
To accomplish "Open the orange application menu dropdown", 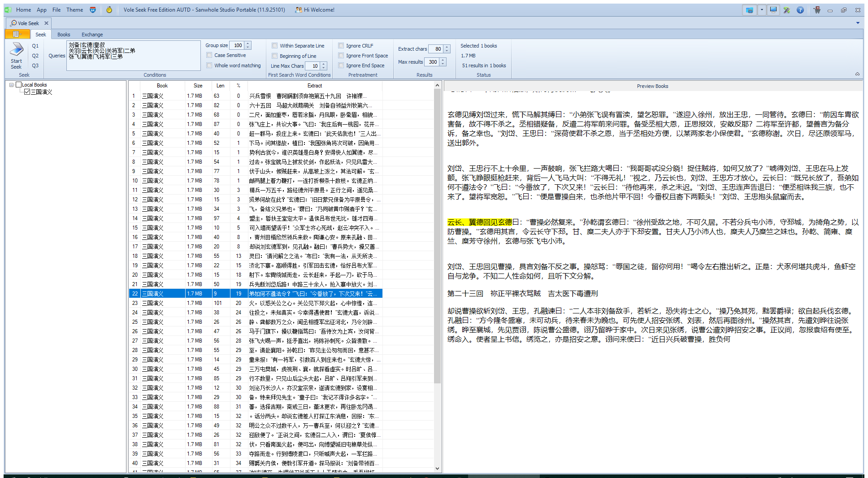I will pos(17,34).
